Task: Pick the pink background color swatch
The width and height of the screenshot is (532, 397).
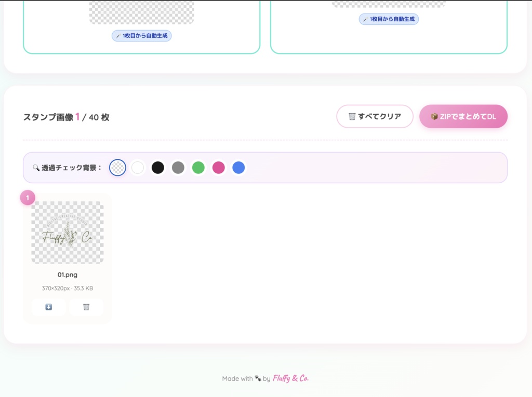Action: tap(219, 167)
